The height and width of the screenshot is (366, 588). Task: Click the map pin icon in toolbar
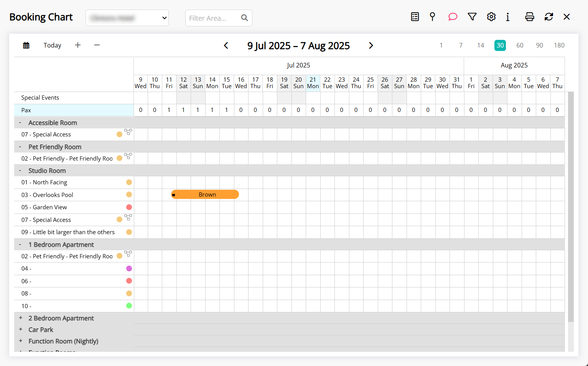pyautogui.click(x=432, y=17)
